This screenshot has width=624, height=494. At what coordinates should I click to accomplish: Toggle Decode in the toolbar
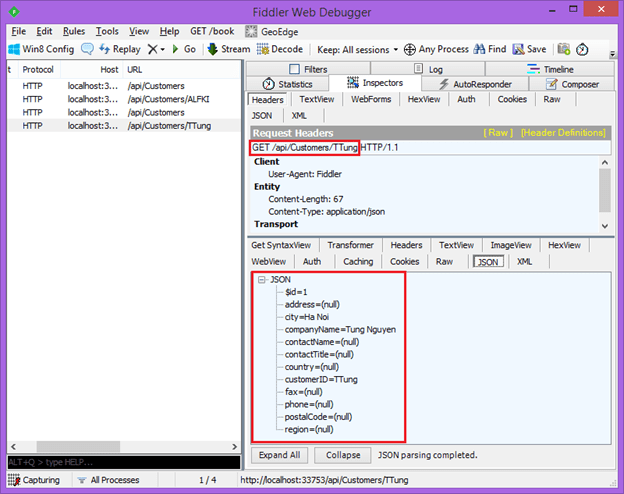[x=280, y=49]
